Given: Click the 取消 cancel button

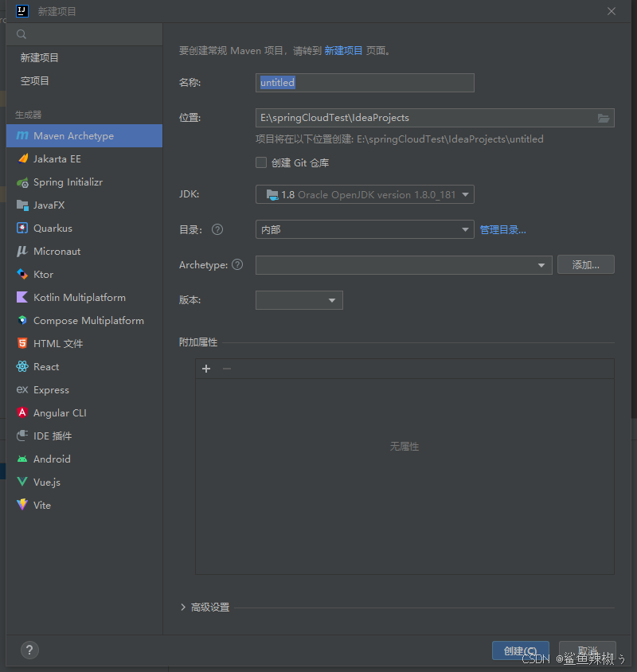Looking at the screenshot, I should (x=588, y=651).
